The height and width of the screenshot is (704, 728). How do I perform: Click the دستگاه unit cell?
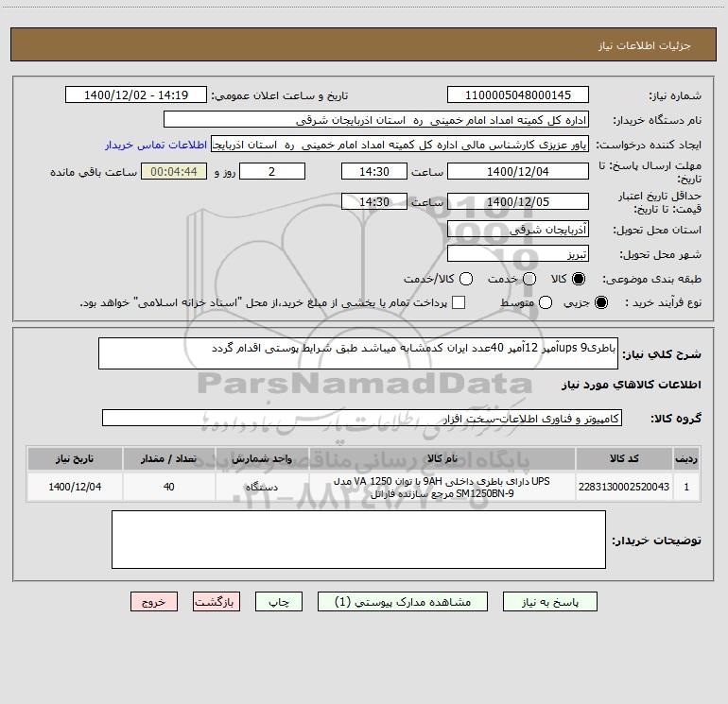pyautogui.click(x=262, y=487)
